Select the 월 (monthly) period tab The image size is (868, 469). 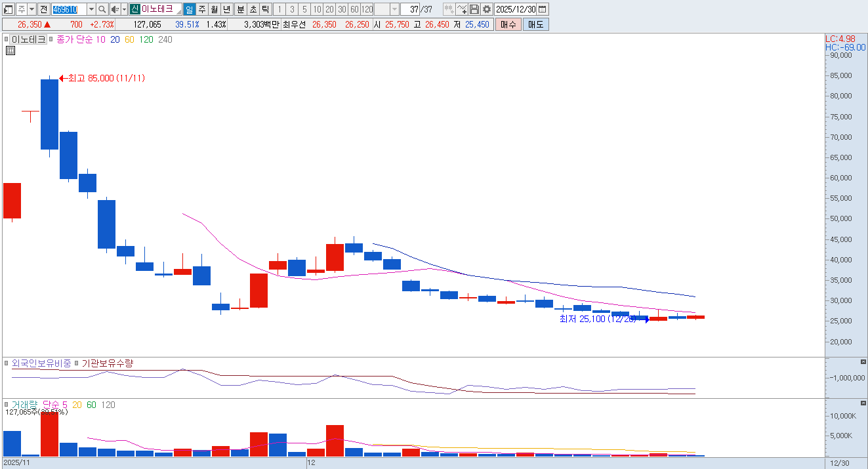[214, 9]
